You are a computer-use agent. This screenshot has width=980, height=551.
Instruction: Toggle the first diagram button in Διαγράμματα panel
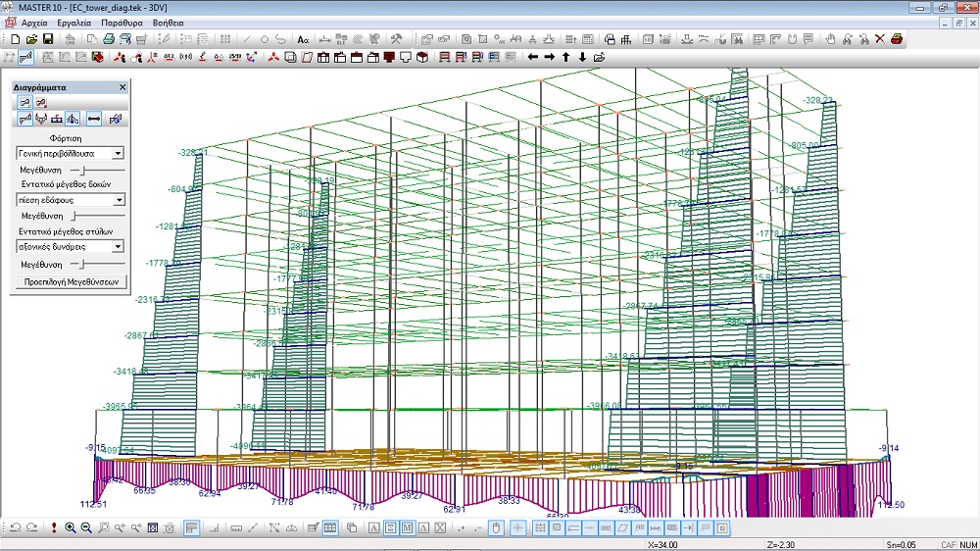(x=24, y=102)
